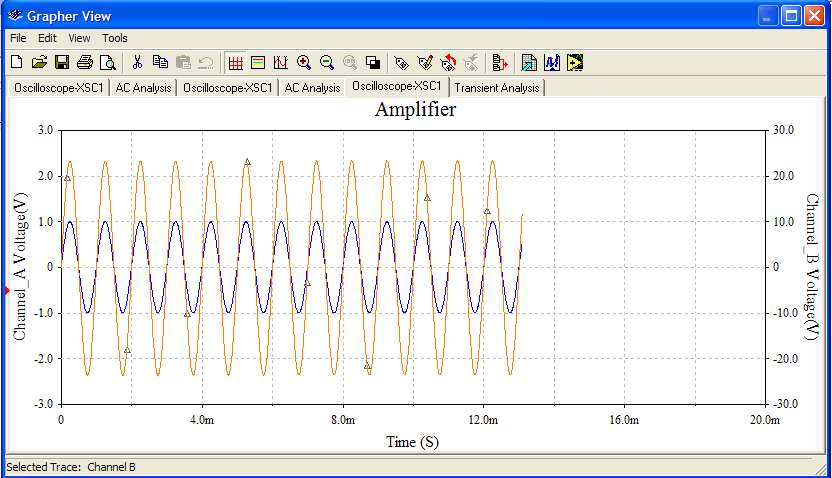The width and height of the screenshot is (832, 478).
Task: Click the Channel_B Voltage axis label
Action: coord(812,267)
